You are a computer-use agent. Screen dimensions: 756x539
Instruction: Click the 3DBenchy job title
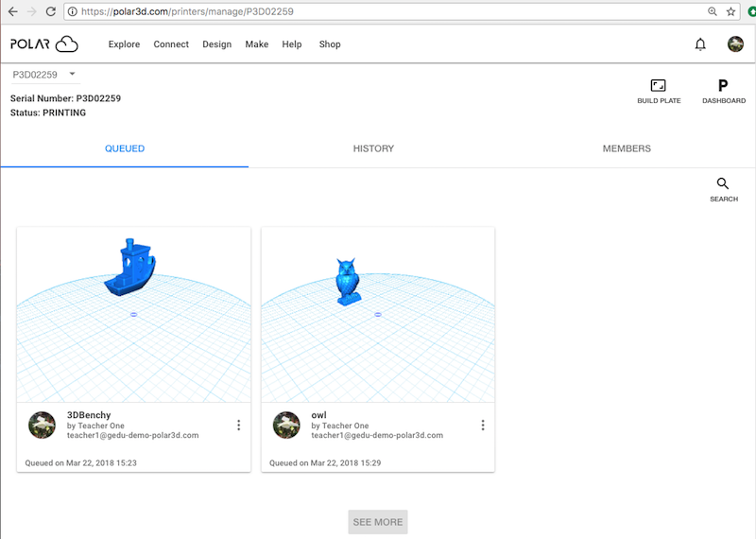[x=89, y=415]
